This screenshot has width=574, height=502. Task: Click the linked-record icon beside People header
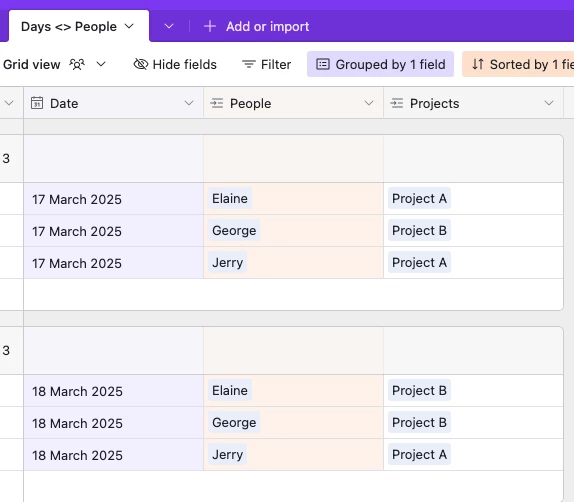[217, 103]
